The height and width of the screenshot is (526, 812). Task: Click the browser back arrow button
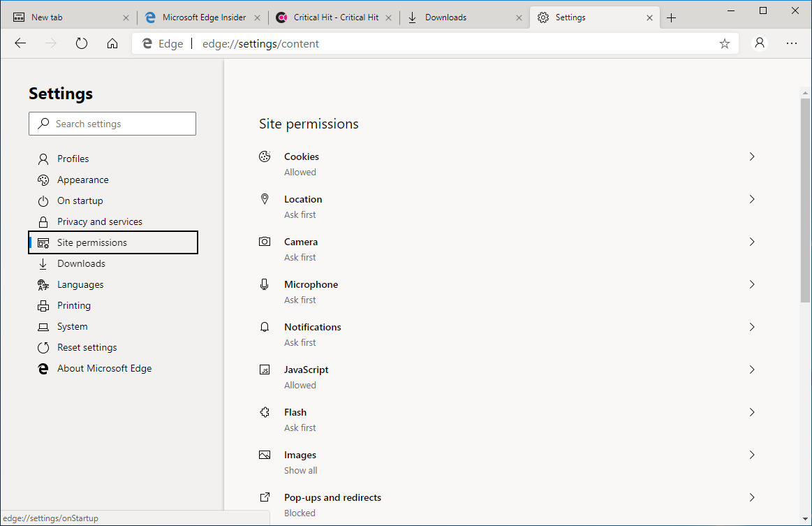[x=20, y=43]
